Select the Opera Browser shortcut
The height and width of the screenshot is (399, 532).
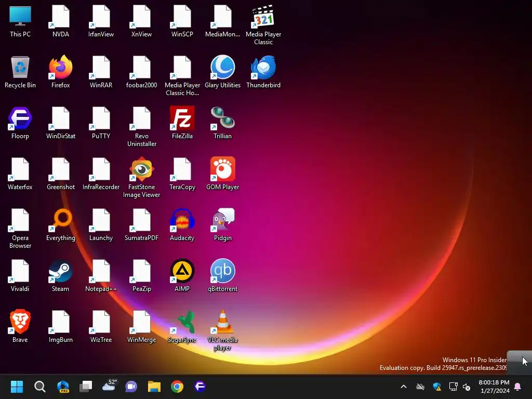coord(20,229)
